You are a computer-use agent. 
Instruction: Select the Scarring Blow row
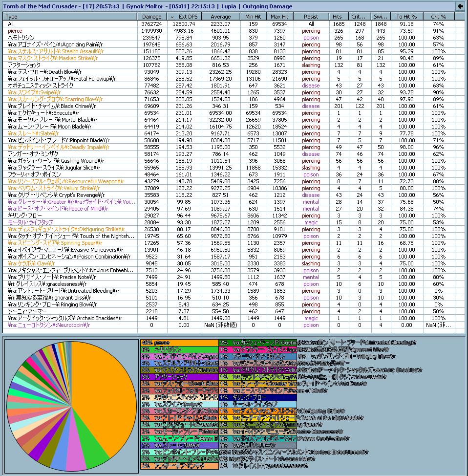234,99
